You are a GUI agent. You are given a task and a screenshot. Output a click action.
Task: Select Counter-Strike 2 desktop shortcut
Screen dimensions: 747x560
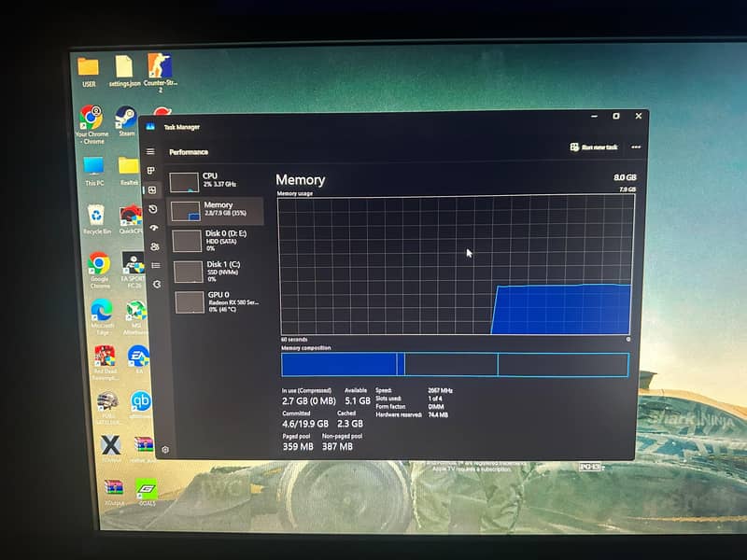pos(161,72)
